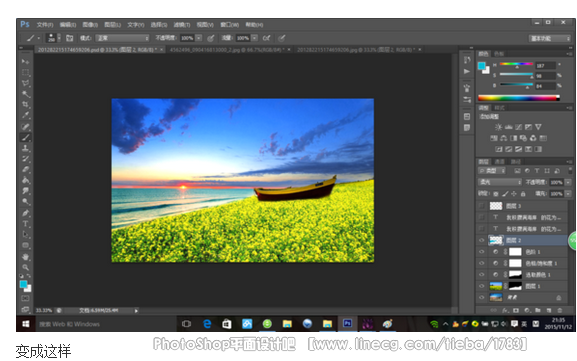Click the layer style fx icon
Image resolution: width=577 pixels, height=361 pixels.
tap(505, 310)
